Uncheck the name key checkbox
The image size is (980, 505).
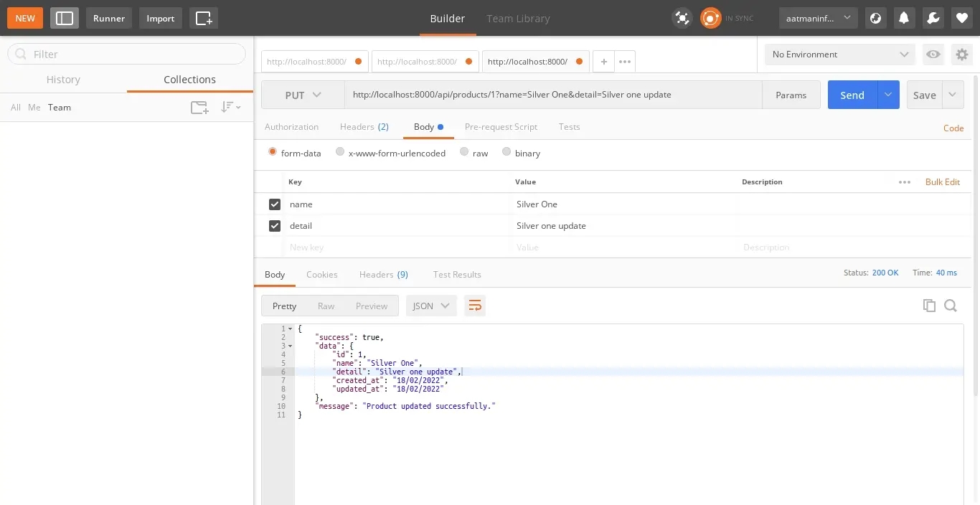[x=274, y=204]
